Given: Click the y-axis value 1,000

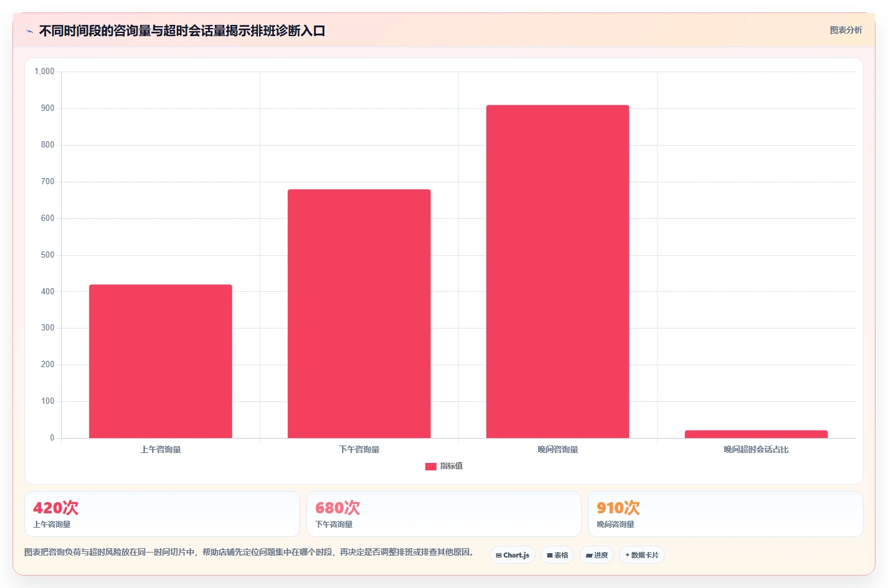Looking at the screenshot, I should pyautogui.click(x=44, y=72).
